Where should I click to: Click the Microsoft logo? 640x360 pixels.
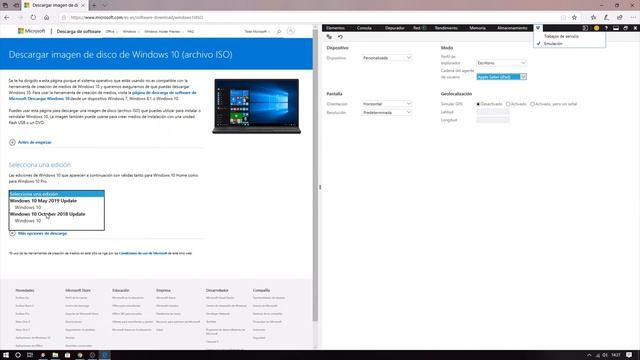pyautogui.click(x=31, y=31)
